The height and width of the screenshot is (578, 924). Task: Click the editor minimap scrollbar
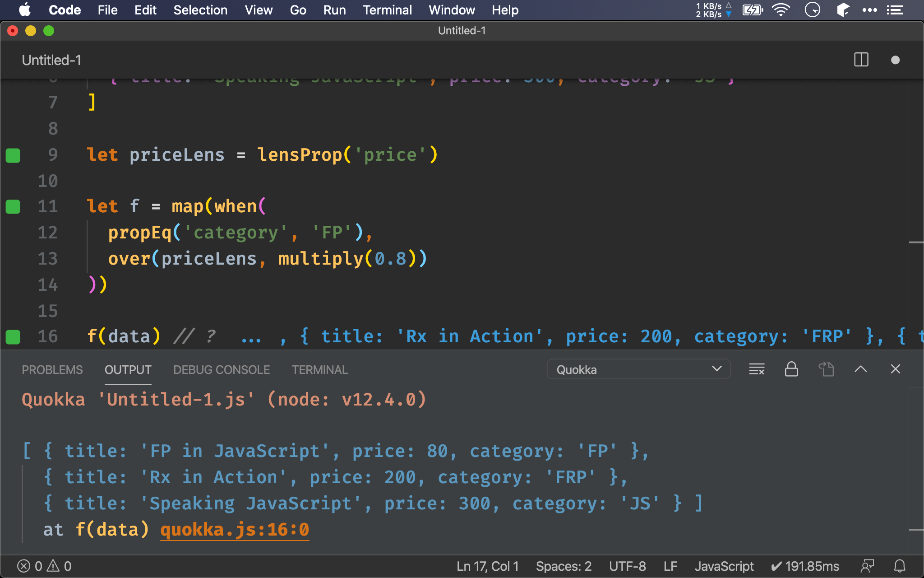(916, 214)
